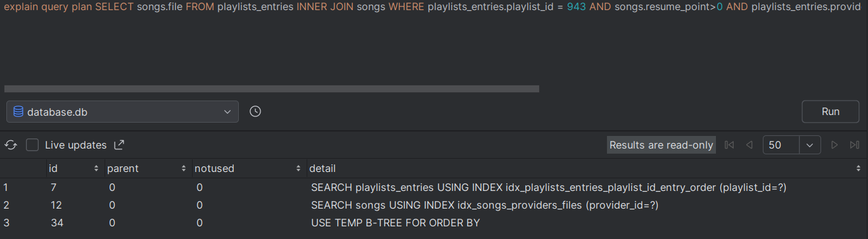This screenshot has height=239, width=868.
Task: Sort by the parent column header
Action: (148, 168)
